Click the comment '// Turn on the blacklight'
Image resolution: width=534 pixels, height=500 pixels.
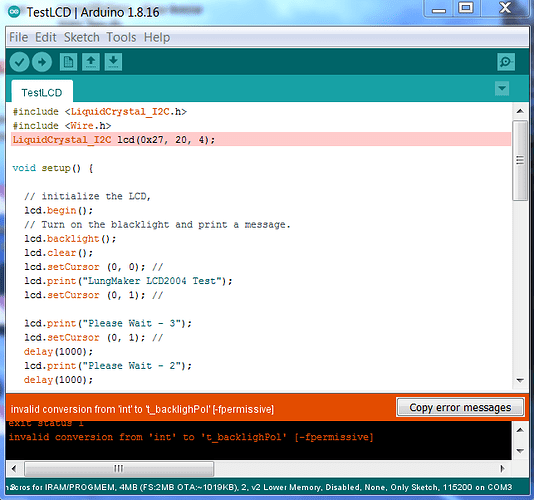[157, 225]
